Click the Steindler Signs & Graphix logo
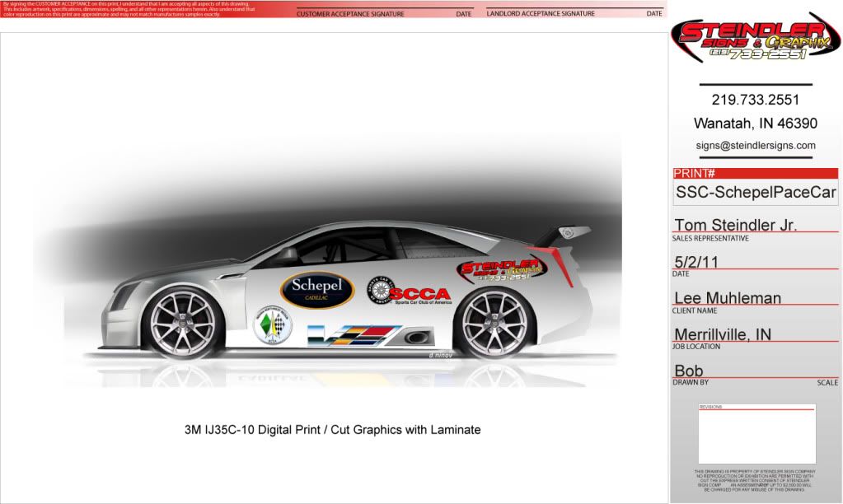843x504 pixels. point(756,38)
